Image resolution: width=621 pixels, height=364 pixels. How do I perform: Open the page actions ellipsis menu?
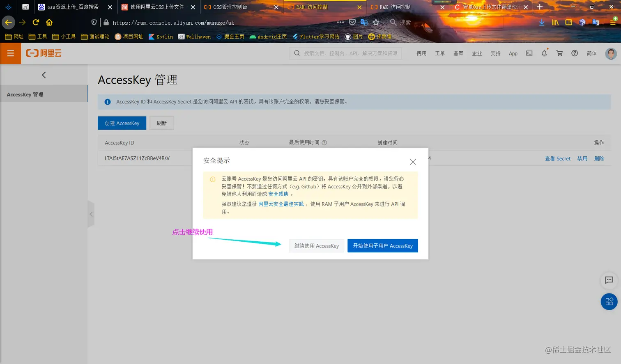tap(340, 22)
